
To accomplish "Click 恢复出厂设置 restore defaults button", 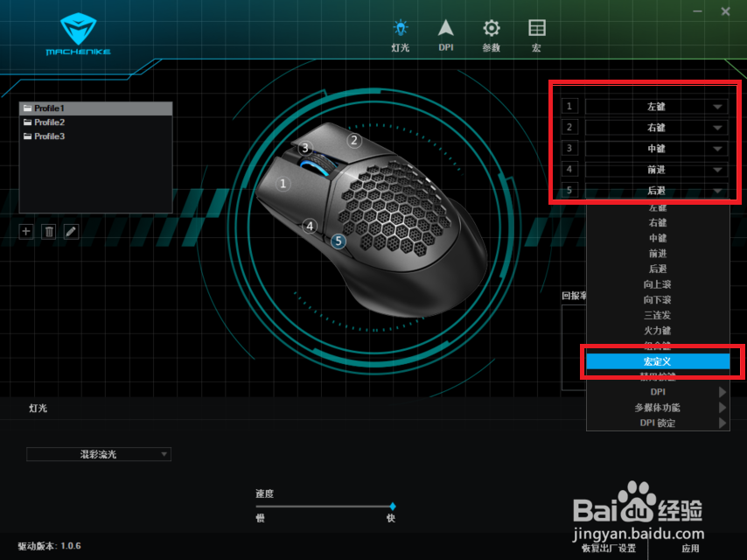I will pos(609,548).
